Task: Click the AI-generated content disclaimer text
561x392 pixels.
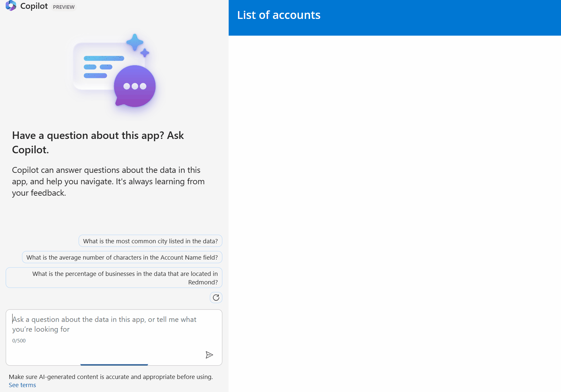Action: 111,377
